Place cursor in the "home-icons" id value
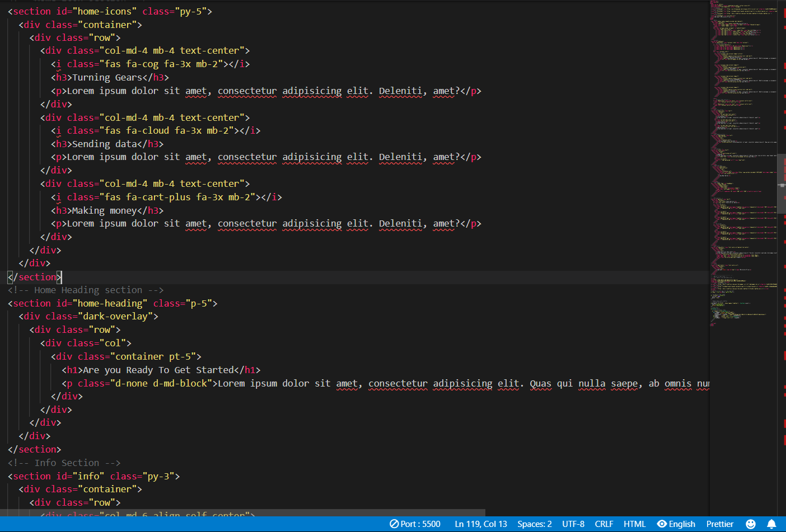Viewport: 786px width, 532px height. click(x=104, y=11)
